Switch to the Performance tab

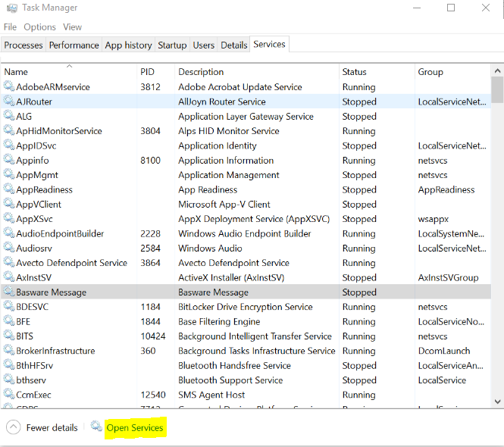tap(74, 45)
